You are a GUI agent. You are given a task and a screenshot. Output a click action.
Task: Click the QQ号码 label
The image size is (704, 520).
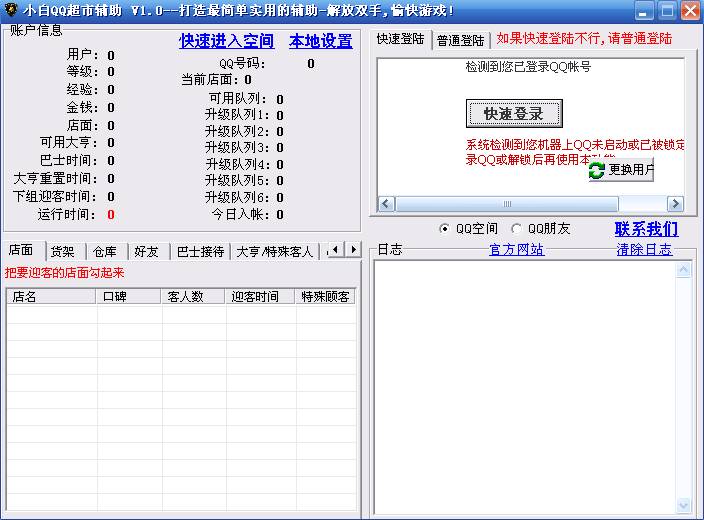pyautogui.click(x=242, y=64)
